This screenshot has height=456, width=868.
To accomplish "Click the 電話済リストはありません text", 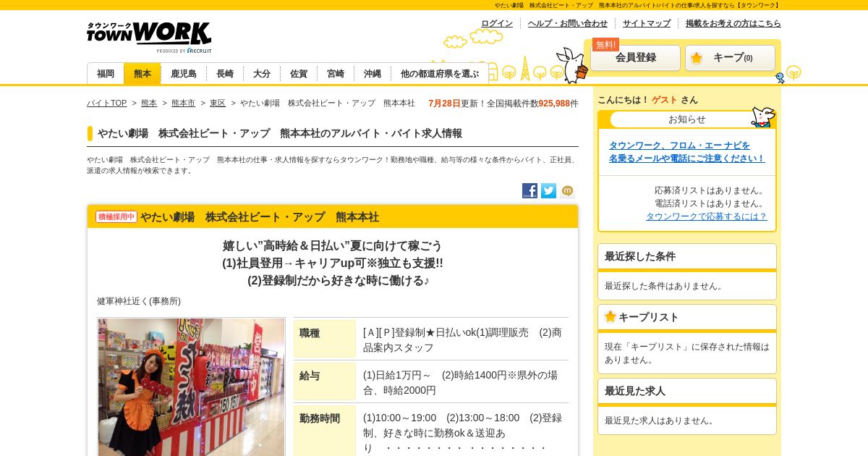I will (x=710, y=203).
